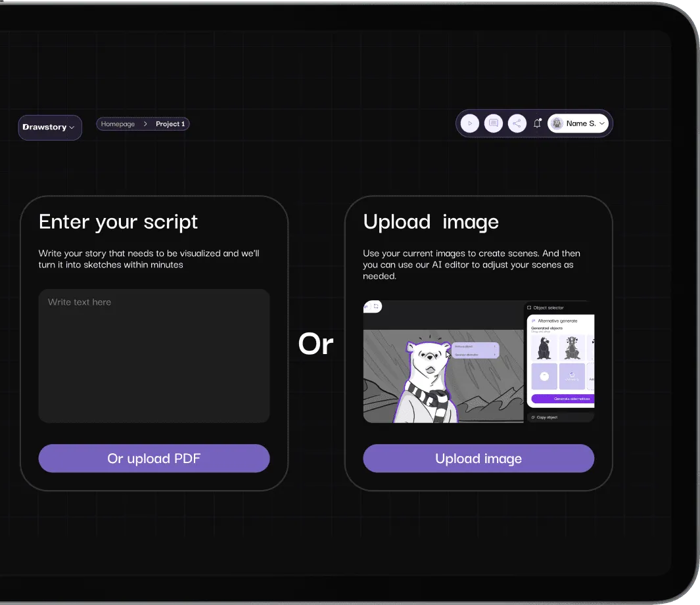Click the share icon
This screenshot has height=605, width=700.
517,123
